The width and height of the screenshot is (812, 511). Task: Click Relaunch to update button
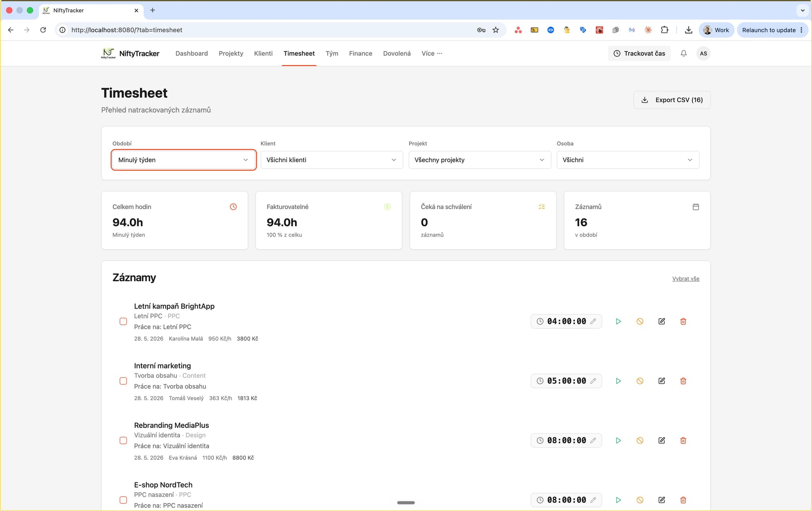pos(772,30)
